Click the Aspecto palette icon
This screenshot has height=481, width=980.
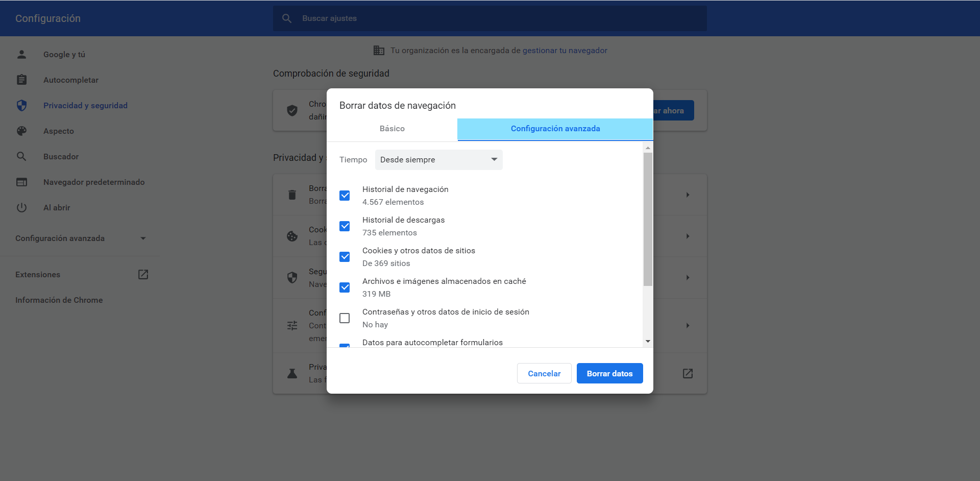pos(21,131)
